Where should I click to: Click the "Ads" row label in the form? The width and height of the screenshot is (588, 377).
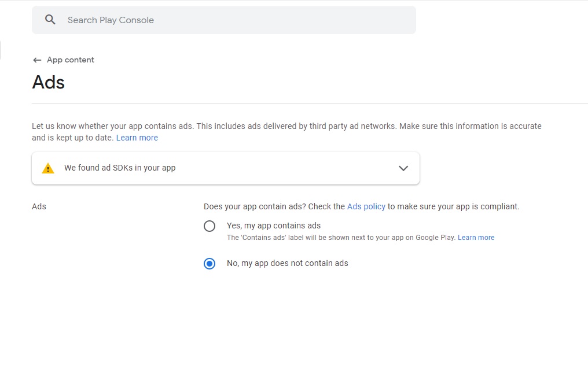pyautogui.click(x=39, y=206)
